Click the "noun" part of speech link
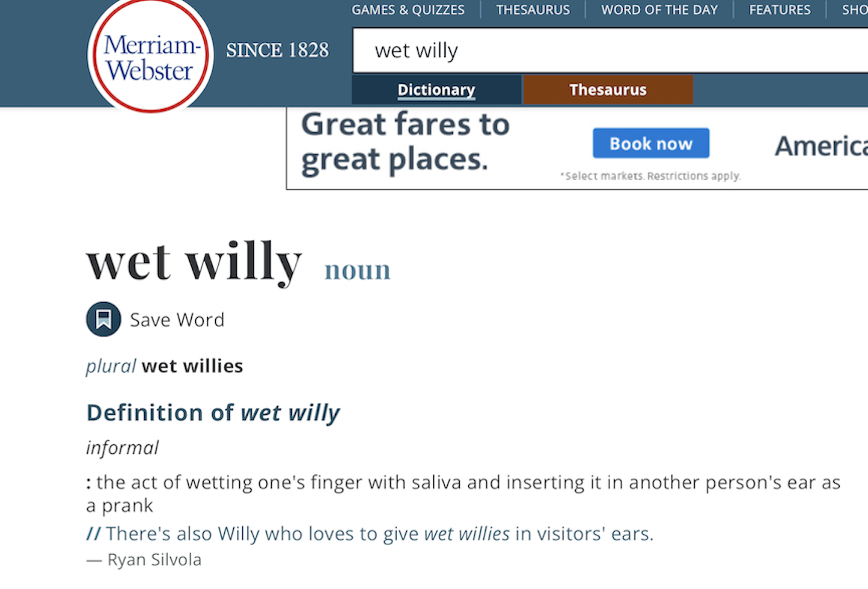 357,270
